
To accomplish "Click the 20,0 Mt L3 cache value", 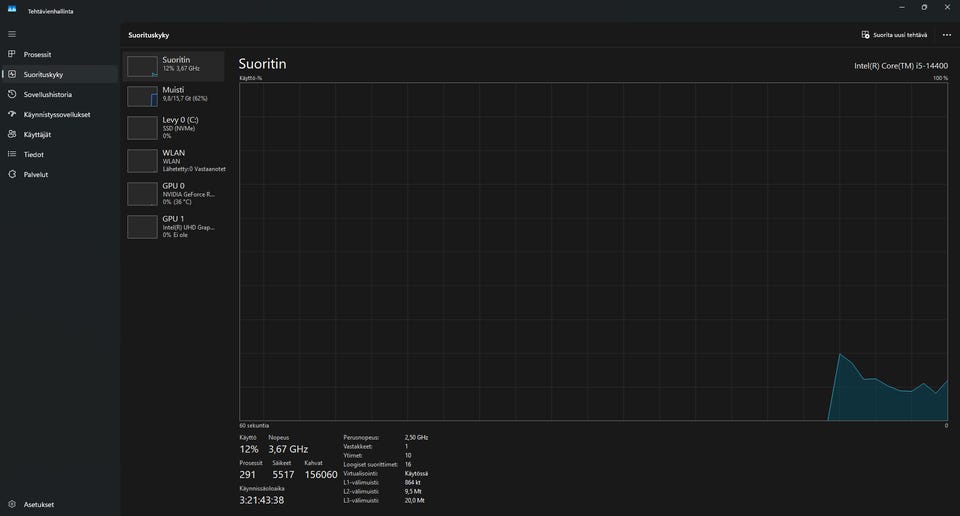I will pyautogui.click(x=414, y=501).
